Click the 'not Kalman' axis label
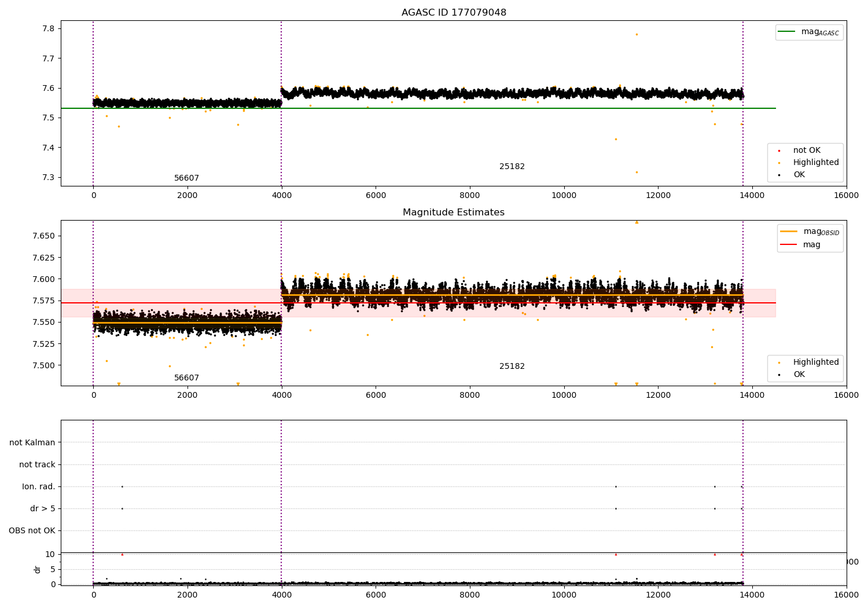 coord(32,443)
